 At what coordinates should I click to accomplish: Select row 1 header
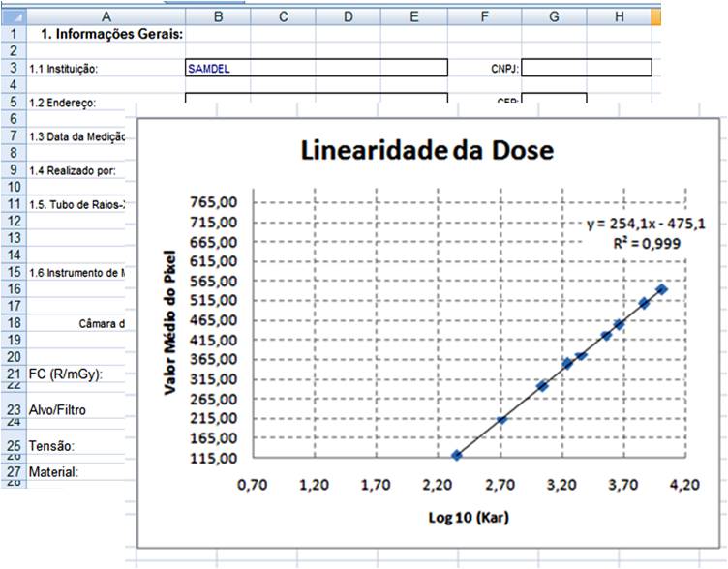(13, 34)
